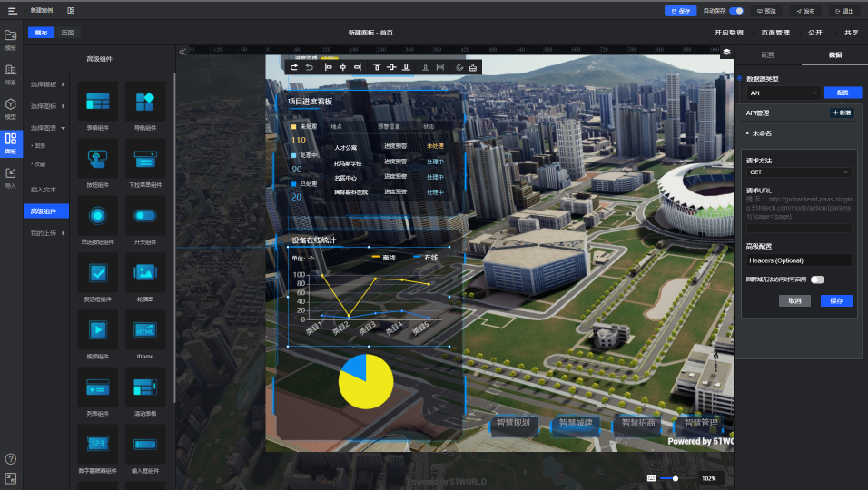This screenshot has height=490, width=868.
Task: Switch to the 画布 canvas tab
Action: click(42, 33)
